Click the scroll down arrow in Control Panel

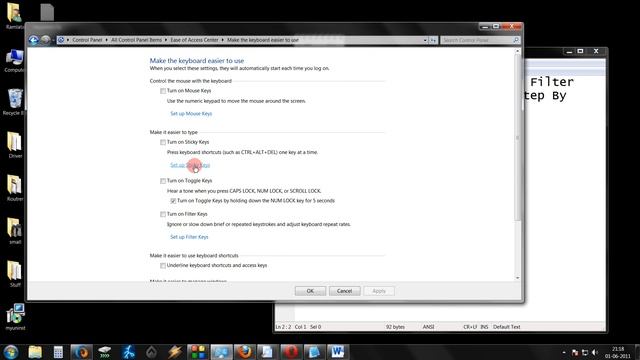[518, 278]
